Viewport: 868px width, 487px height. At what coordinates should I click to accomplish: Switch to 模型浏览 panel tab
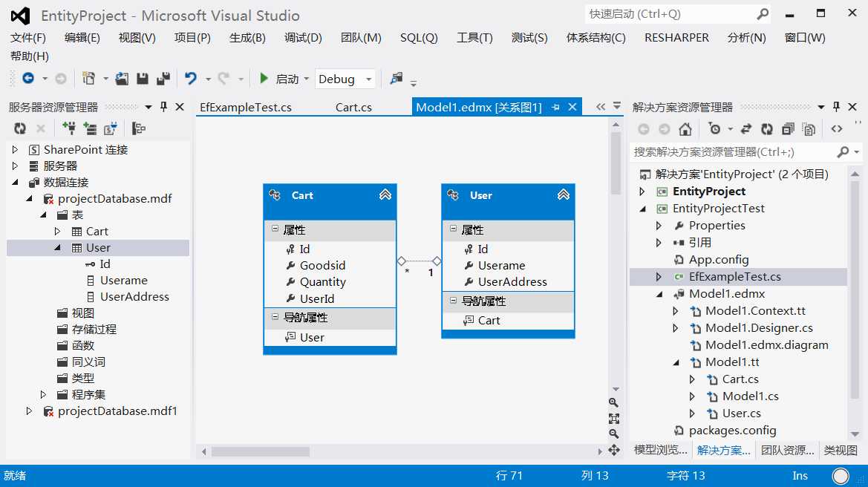coord(660,451)
